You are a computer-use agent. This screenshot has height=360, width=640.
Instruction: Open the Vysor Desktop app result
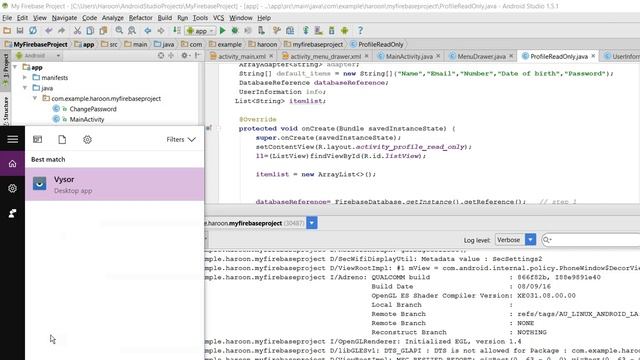[x=115, y=184]
